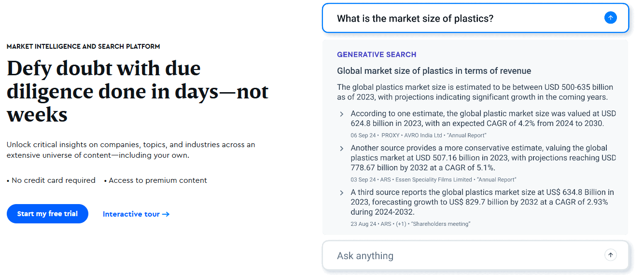The height and width of the screenshot is (275, 644).
Task: Click the Defy doubt with due diligence headline
Action: 138,92
